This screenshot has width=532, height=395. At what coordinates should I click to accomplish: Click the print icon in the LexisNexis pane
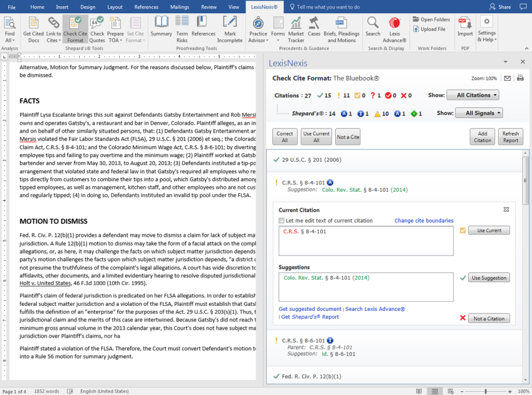[x=520, y=78]
